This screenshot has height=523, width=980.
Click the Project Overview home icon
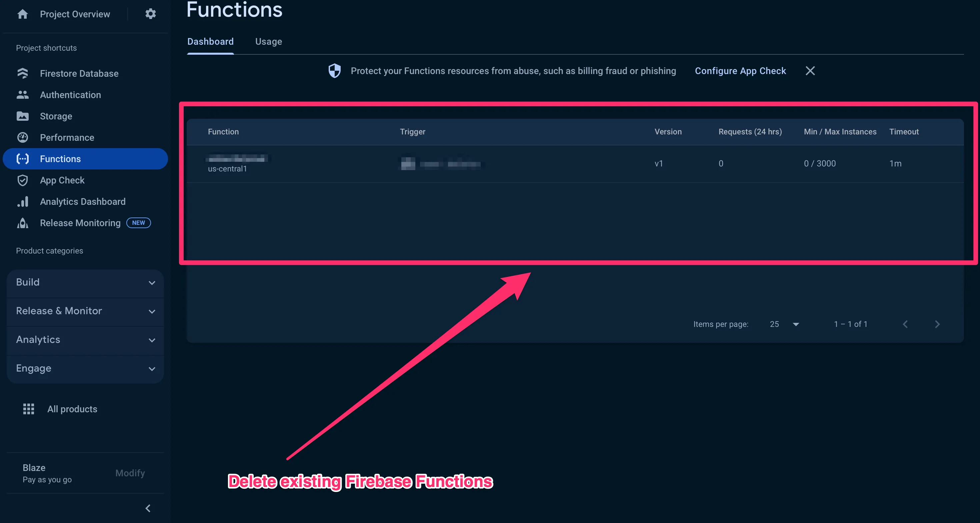point(23,14)
